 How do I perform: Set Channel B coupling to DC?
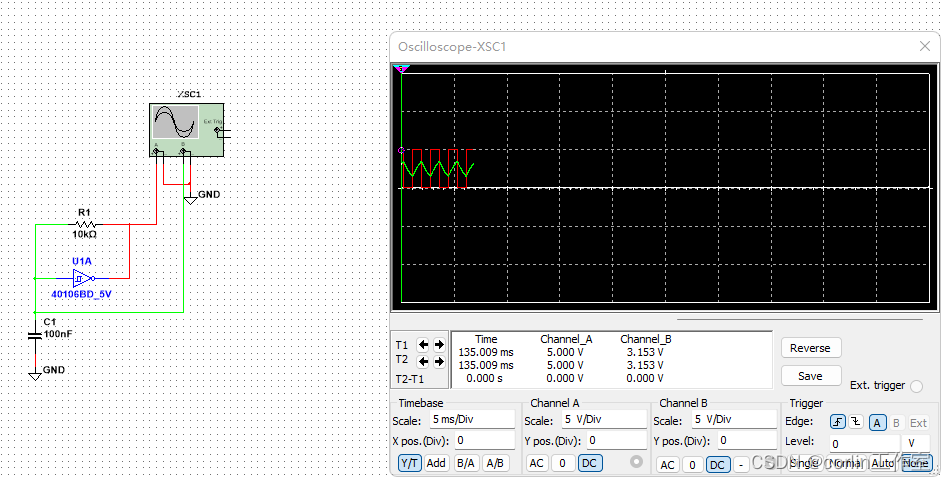tap(717, 465)
